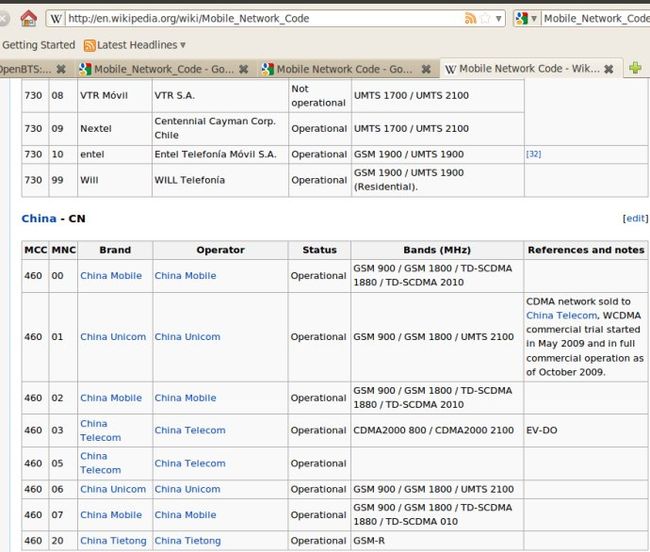
Task: Click the Not operational status cell
Action: 320,95
